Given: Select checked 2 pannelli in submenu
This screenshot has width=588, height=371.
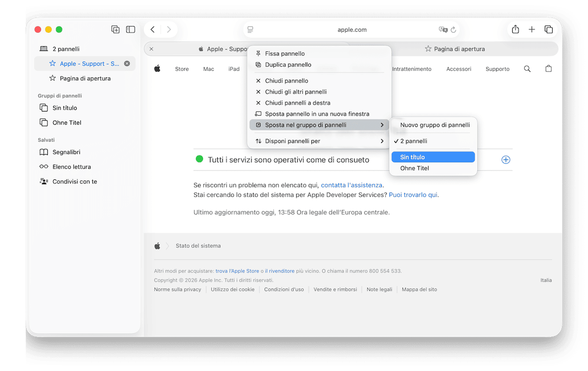Looking at the screenshot, I should click(x=433, y=141).
